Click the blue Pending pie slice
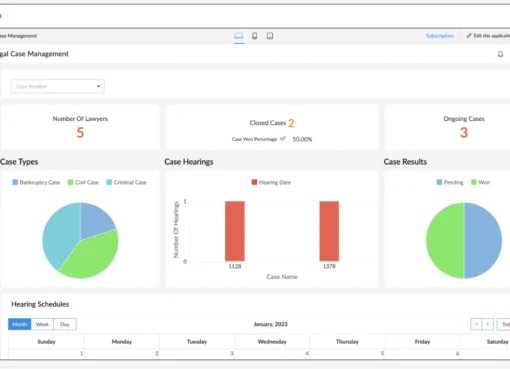The height and width of the screenshot is (369, 510). [x=483, y=240]
